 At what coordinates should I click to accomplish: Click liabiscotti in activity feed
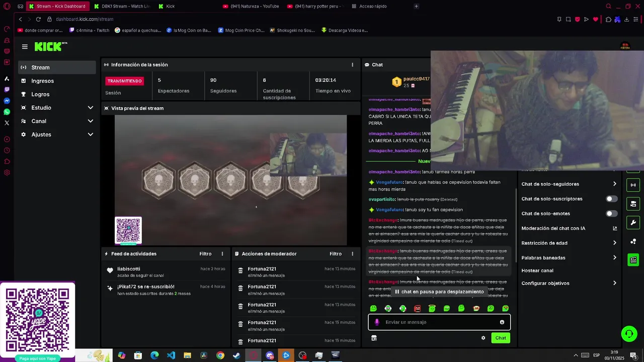129,269
